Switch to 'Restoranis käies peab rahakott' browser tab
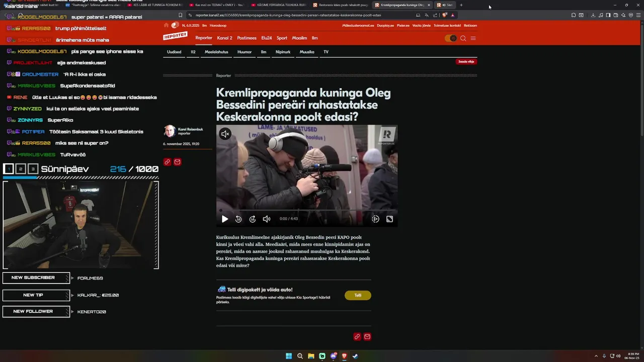The width and height of the screenshot is (644, 362). coord(340,5)
